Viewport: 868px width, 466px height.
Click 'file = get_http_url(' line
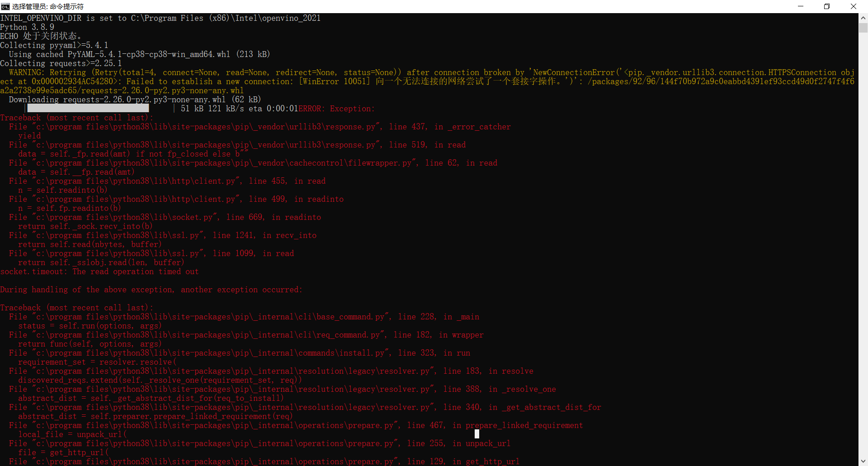coord(63,452)
